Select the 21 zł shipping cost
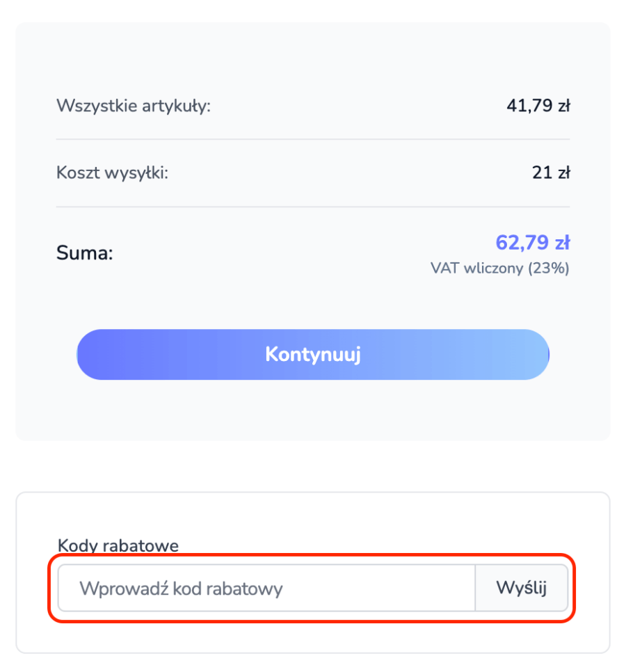Viewport: 626px width, 672px height. (x=551, y=173)
